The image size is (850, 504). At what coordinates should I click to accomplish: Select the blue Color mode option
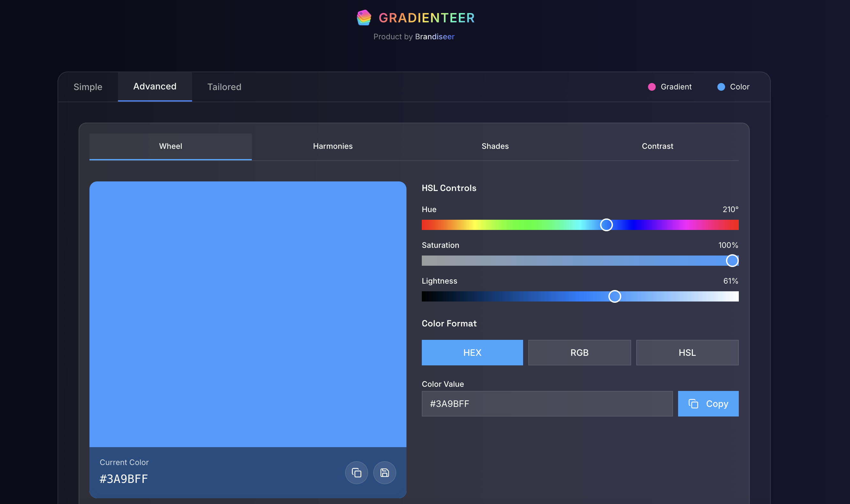click(x=733, y=87)
